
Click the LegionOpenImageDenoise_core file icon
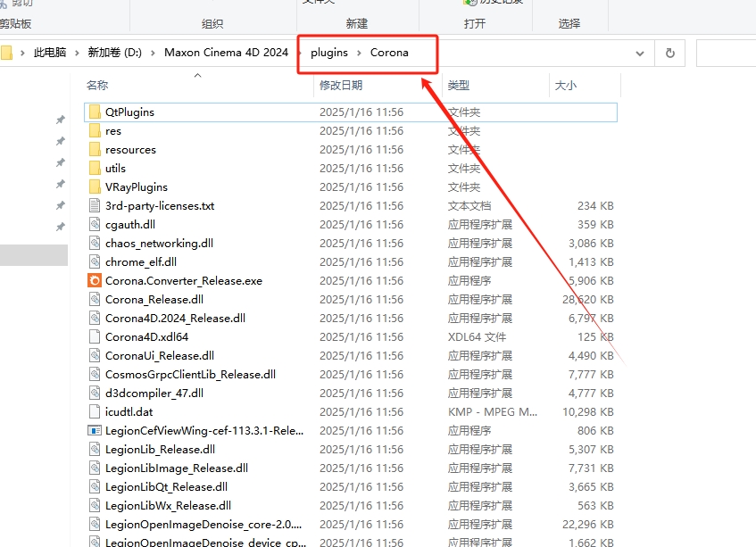pos(95,525)
